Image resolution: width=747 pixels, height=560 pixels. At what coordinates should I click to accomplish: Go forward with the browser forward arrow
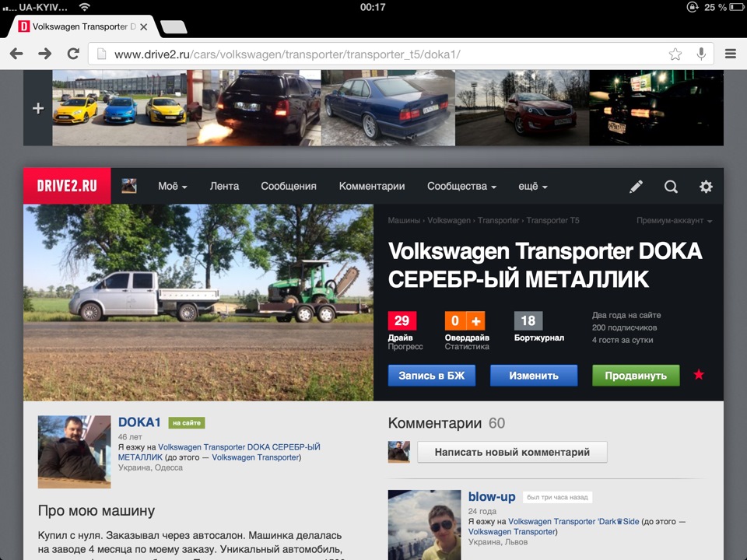coord(45,54)
